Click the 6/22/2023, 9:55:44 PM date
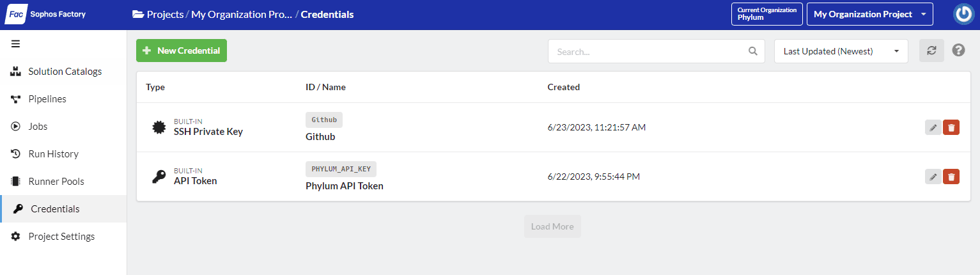980x275 pixels. pos(594,177)
